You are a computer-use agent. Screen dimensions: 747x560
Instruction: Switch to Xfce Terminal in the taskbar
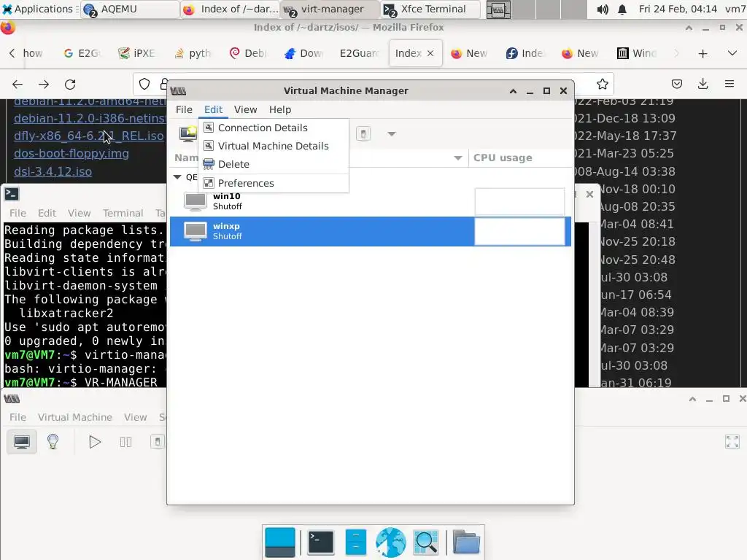[x=430, y=9]
